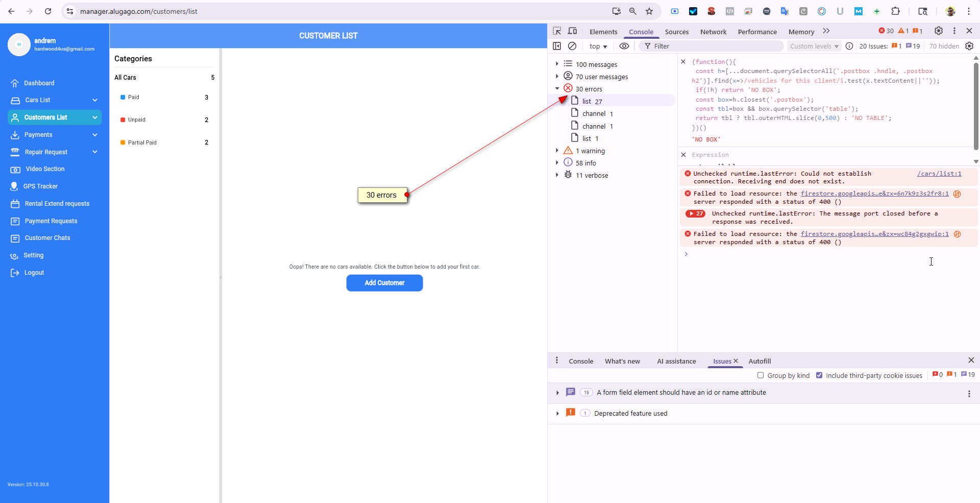Open the Custom levels dropdown
The image size is (980, 503).
814,46
